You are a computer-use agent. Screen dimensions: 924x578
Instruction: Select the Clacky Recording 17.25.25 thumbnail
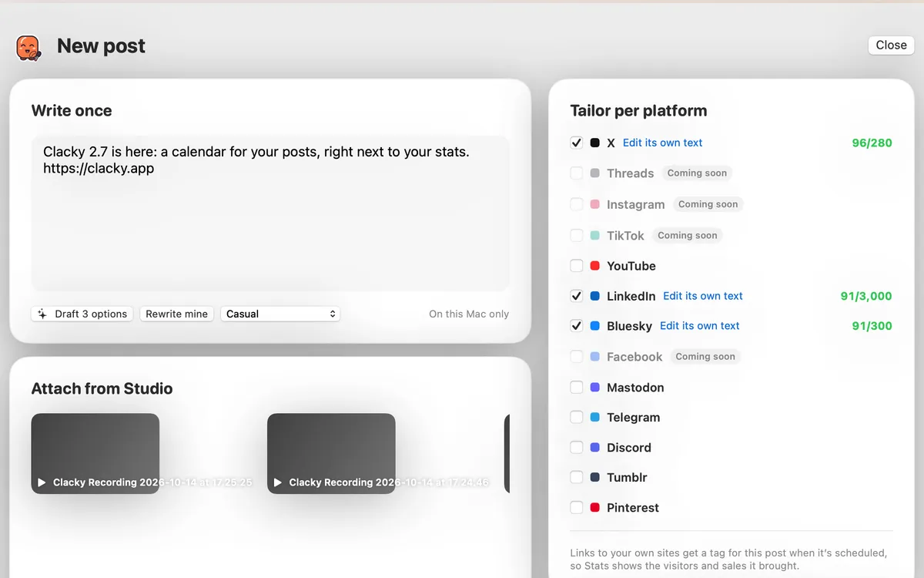pyautogui.click(x=95, y=454)
